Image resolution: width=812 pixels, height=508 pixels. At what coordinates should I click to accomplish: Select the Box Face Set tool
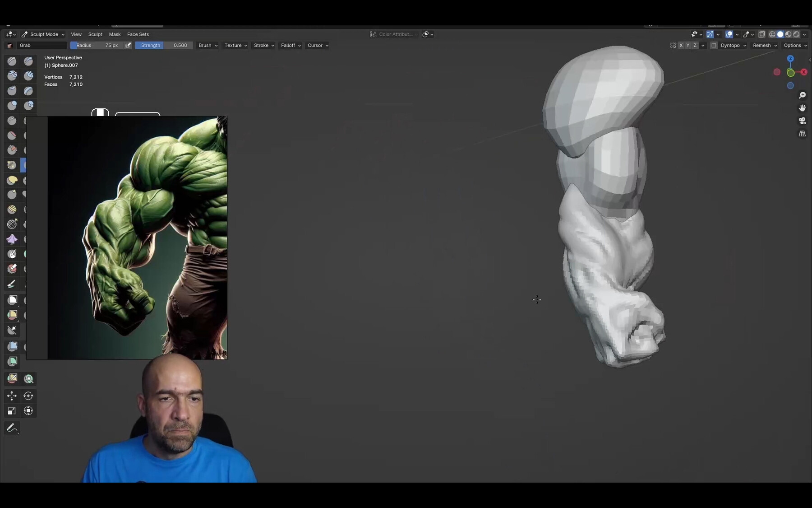point(12,315)
